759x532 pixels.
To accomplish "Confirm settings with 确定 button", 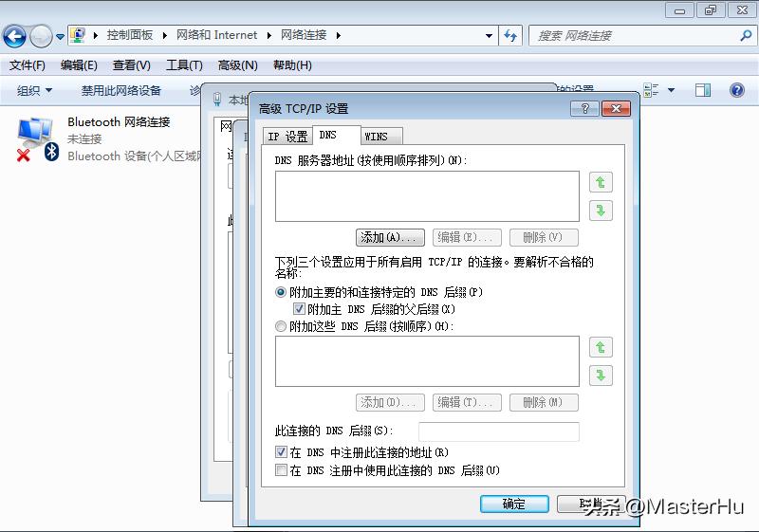I will (514, 504).
